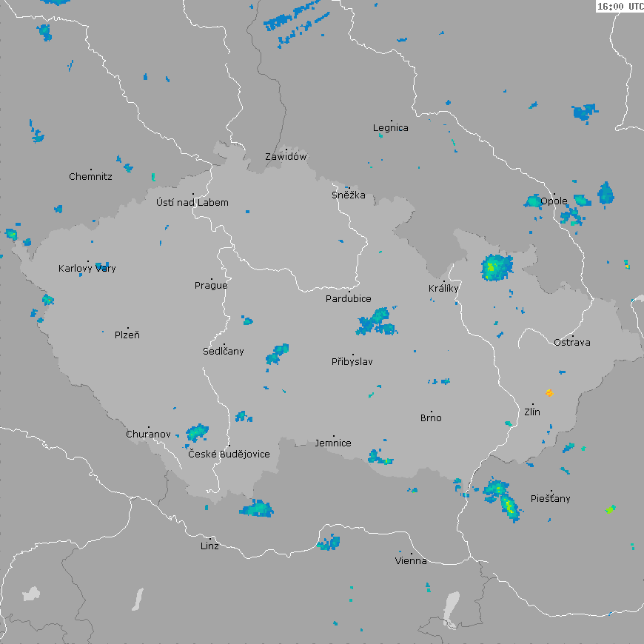The height and width of the screenshot is (644, 644).
Task: Click the orange radar cell above Zlín
Action: (549, 392)
